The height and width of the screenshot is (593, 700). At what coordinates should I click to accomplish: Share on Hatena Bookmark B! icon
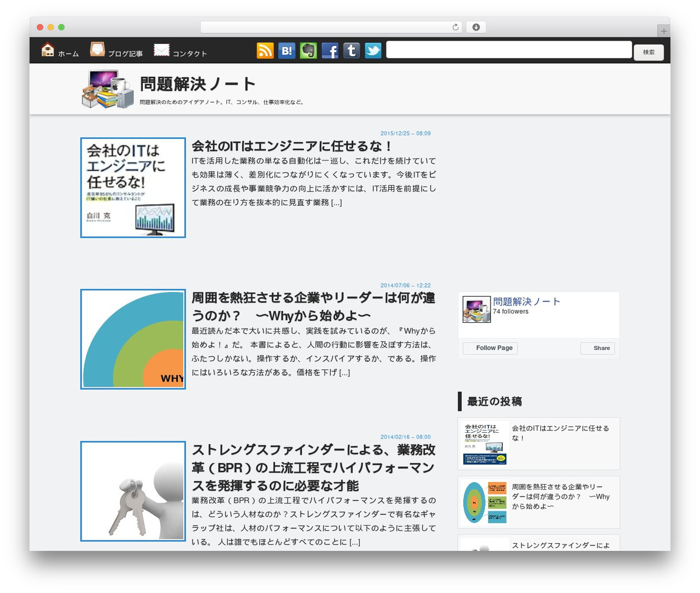click(287, 50)
